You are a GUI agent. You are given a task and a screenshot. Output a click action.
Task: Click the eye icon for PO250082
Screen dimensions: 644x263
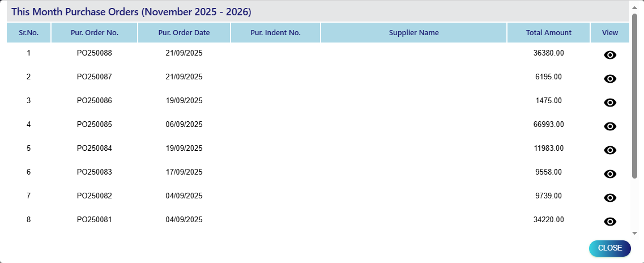coord(610,198)
